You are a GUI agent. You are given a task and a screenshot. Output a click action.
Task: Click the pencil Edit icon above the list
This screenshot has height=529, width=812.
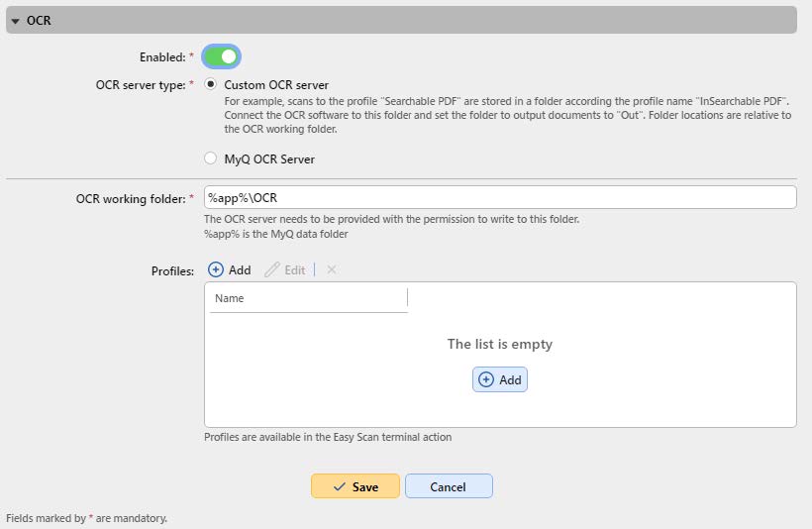coord(272,269)
